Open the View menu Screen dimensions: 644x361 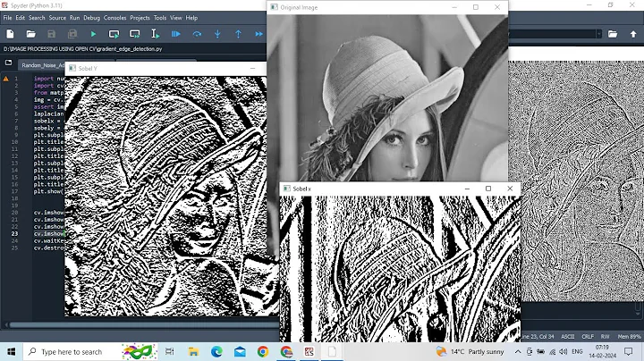176,18
